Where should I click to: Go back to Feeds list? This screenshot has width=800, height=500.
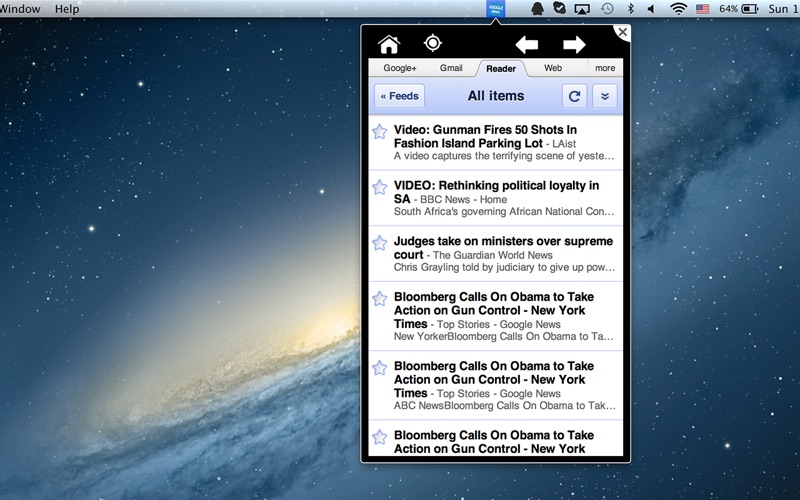(x=399, y=96)
